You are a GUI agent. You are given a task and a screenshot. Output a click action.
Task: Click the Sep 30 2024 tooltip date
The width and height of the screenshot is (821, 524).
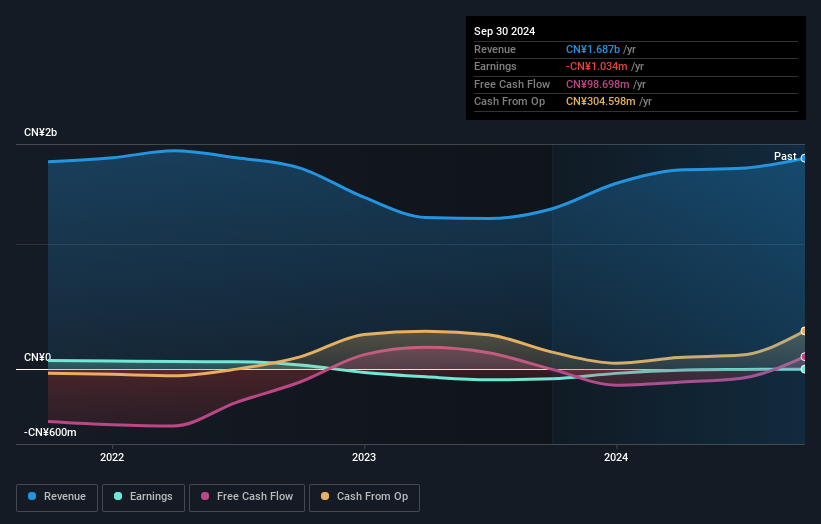pyautogui.click(x=505, y=31)
